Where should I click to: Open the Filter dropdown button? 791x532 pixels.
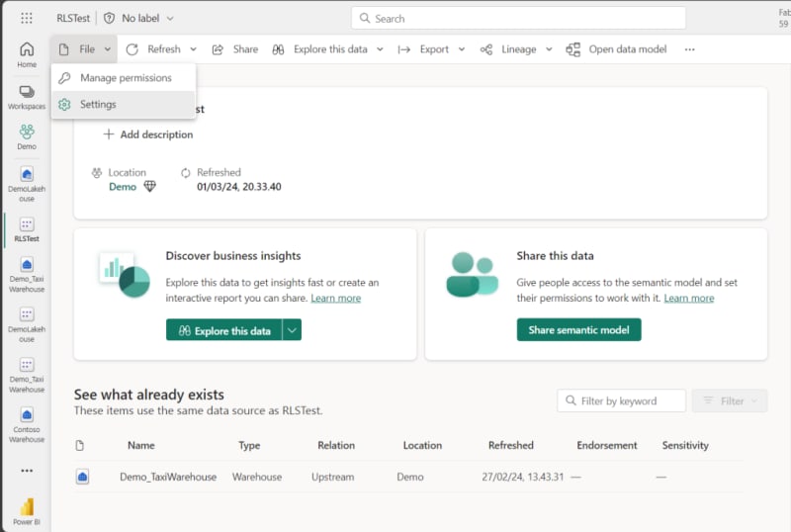(x=730, y=400)
